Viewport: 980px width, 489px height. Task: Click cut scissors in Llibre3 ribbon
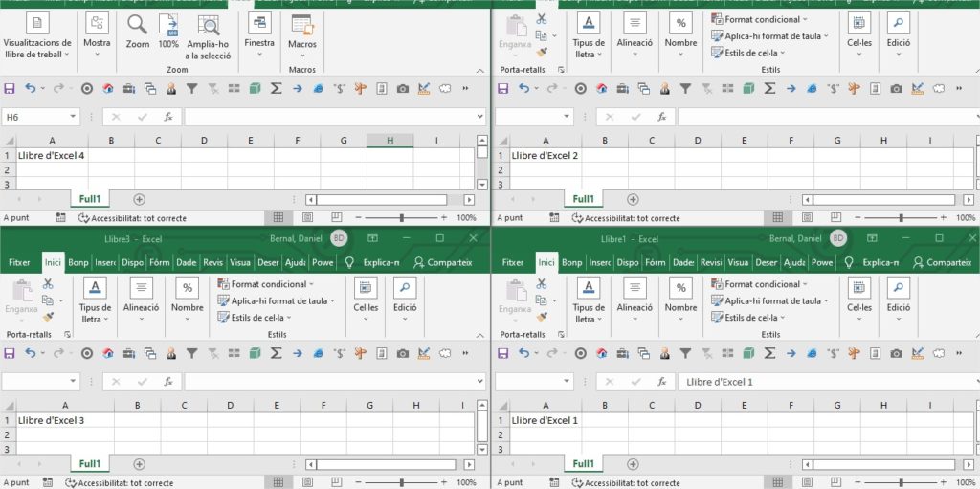tap(48, 283)
